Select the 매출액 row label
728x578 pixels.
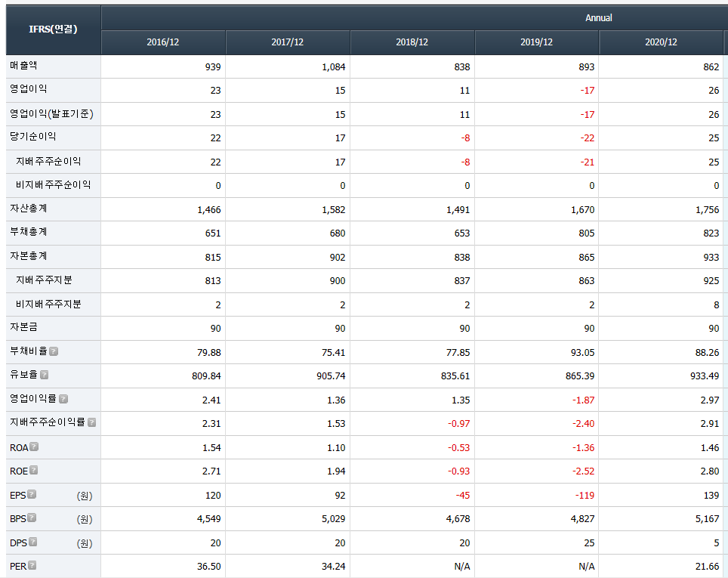point(23,66)
